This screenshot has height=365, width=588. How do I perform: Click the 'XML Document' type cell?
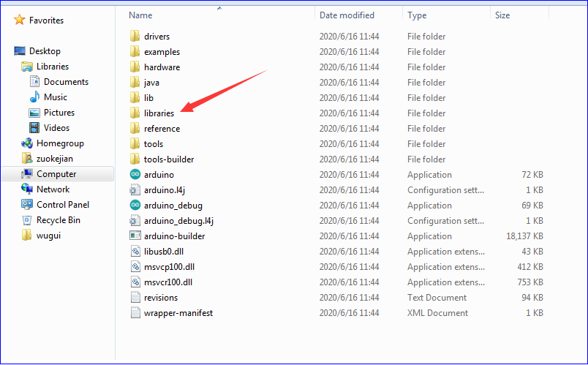coord(437,313)
